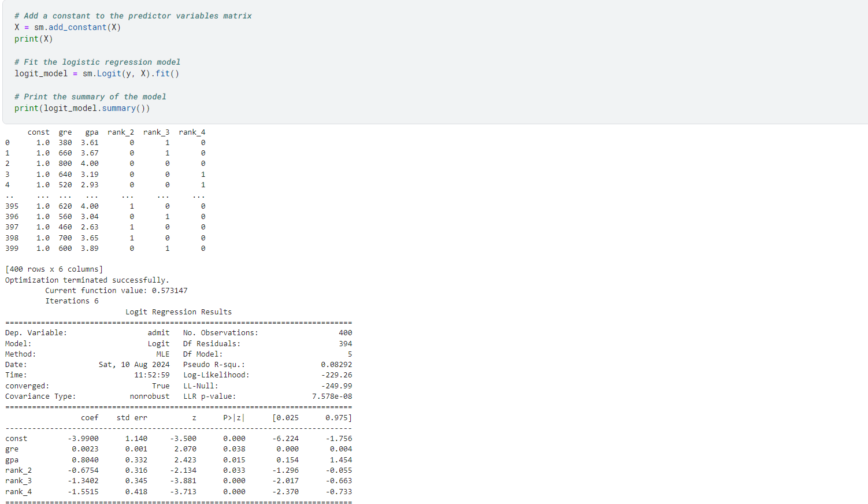868x504 pixels.
Task: Click the Dep. Variable value 'admit'
Action: (159, 333)
